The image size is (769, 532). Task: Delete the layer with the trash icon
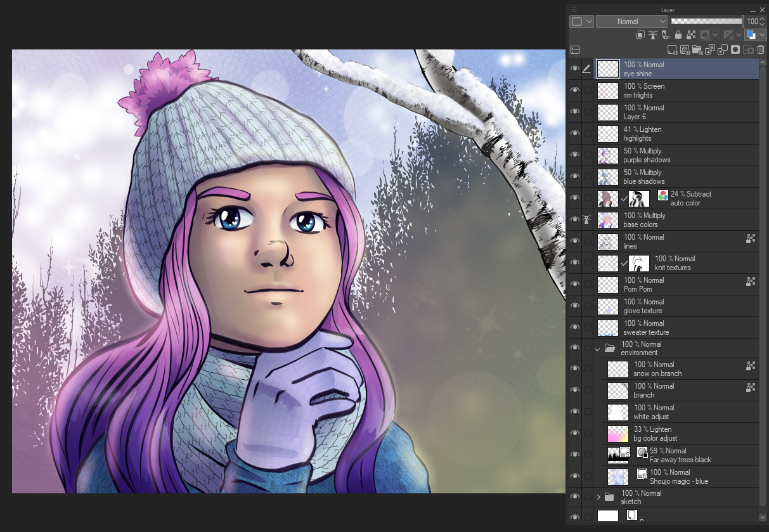pyautogui.click(x=760, y=49)
